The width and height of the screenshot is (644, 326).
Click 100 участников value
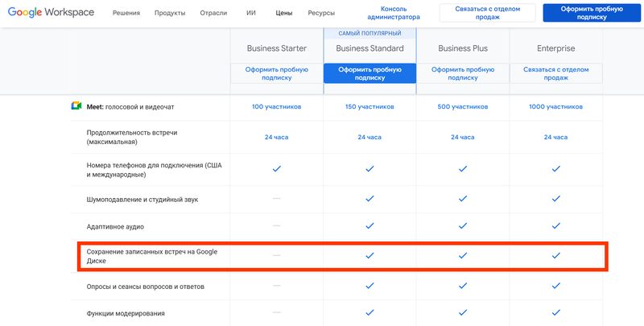point(277,107)
